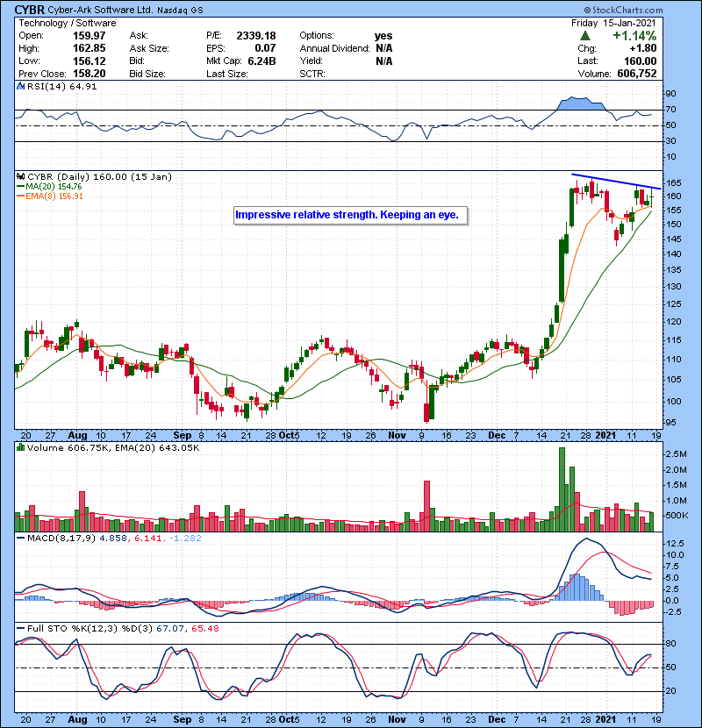
Task: Click the EMA(8) 156.91 legend text
Action: tap(54, 196)
